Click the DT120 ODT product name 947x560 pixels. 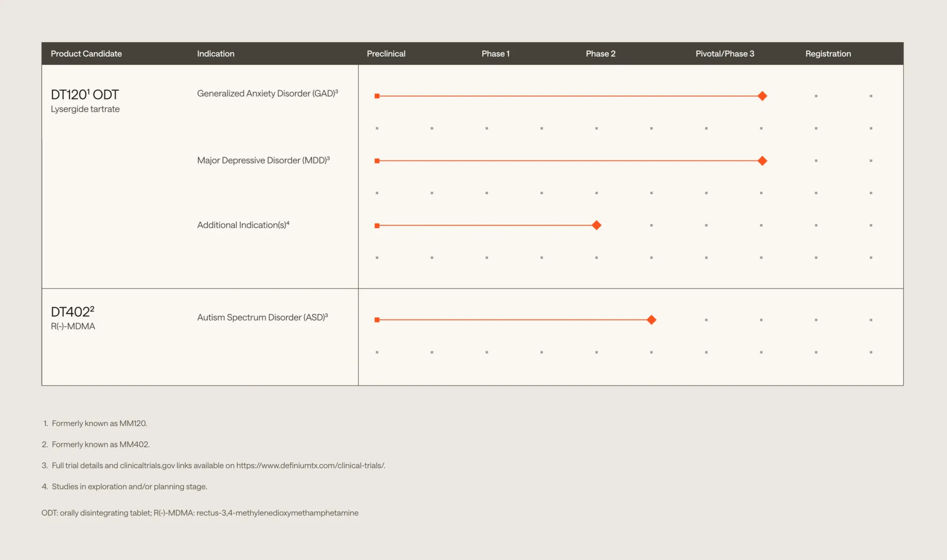point(85,95)
